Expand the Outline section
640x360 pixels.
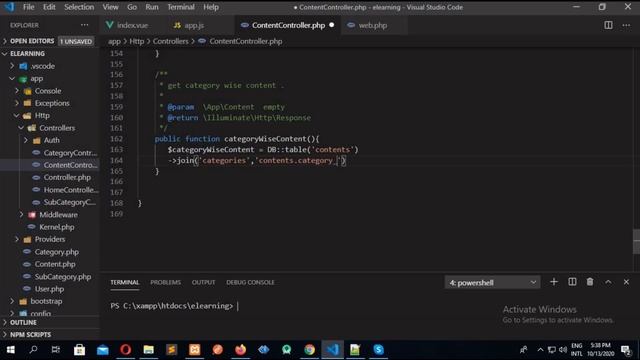(x=50, y=322)
